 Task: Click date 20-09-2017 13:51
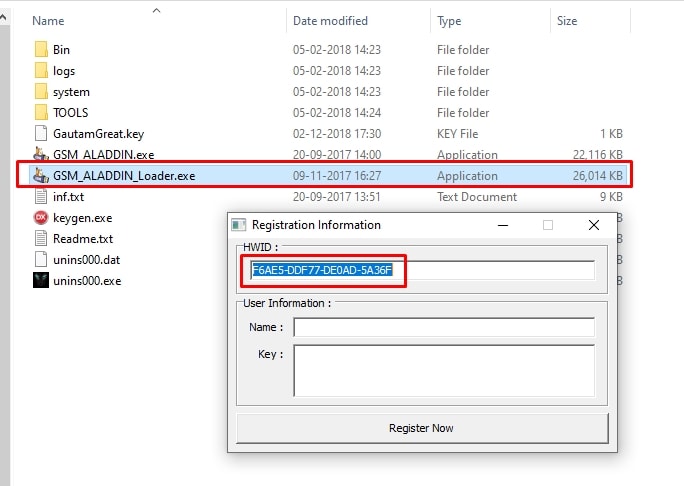pyautogui.click(x=337, y=197)
